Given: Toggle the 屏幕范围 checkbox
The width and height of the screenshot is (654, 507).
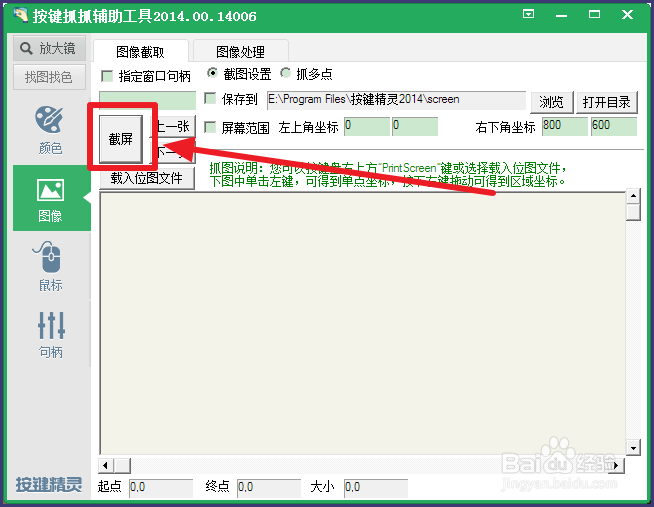Looking at the screenshot, I should (x=210, y=127).
